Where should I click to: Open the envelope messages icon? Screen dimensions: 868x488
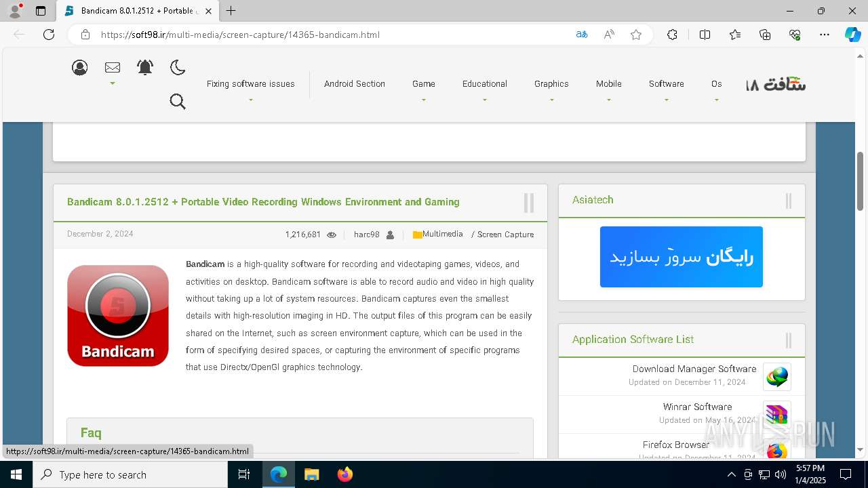113,67
